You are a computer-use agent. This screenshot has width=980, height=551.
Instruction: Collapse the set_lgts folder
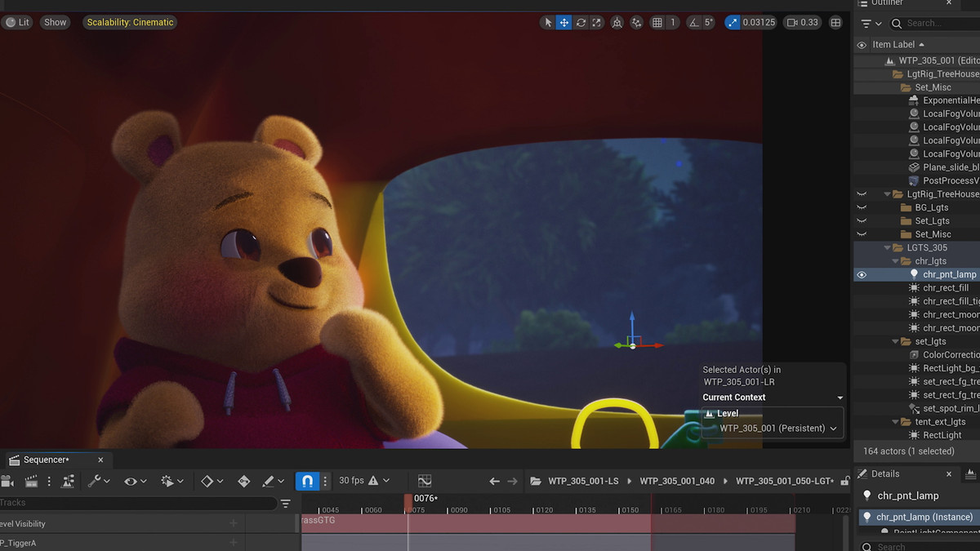pos(896,341)
